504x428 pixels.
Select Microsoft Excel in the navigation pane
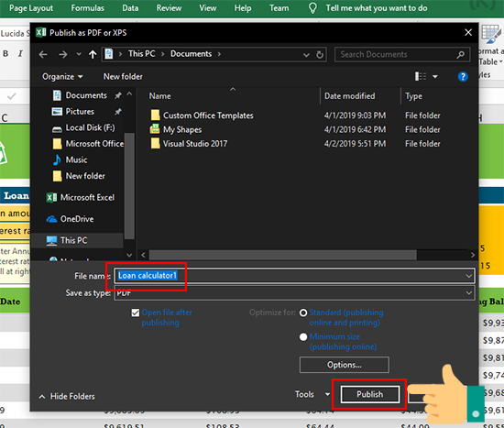pos(87,197)
